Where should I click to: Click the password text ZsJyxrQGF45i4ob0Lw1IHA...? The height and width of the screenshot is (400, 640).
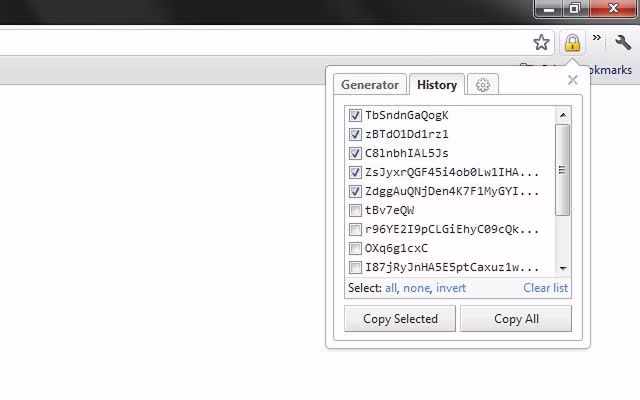coord(452,172)
